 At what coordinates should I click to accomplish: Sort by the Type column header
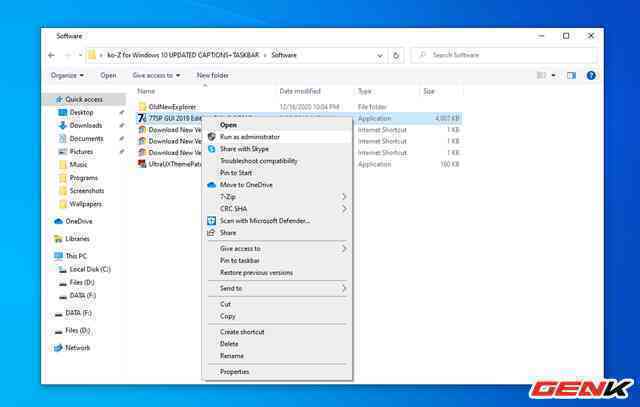pyautogui.click(x=364, y=91)
